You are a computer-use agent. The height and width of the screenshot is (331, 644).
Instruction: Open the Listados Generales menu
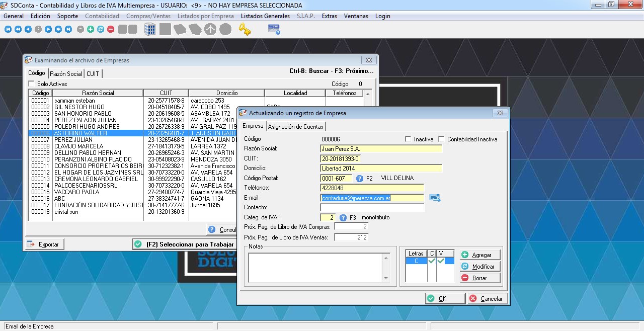tap(265, 16)
